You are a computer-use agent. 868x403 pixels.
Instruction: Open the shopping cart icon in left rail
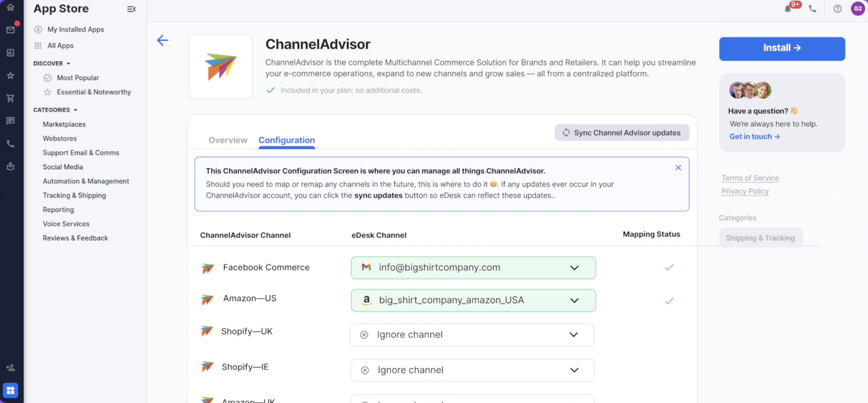pos(11,98)
